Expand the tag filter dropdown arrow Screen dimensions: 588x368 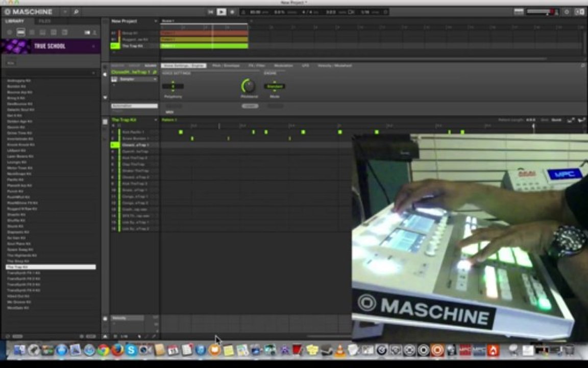coord(94,73)
